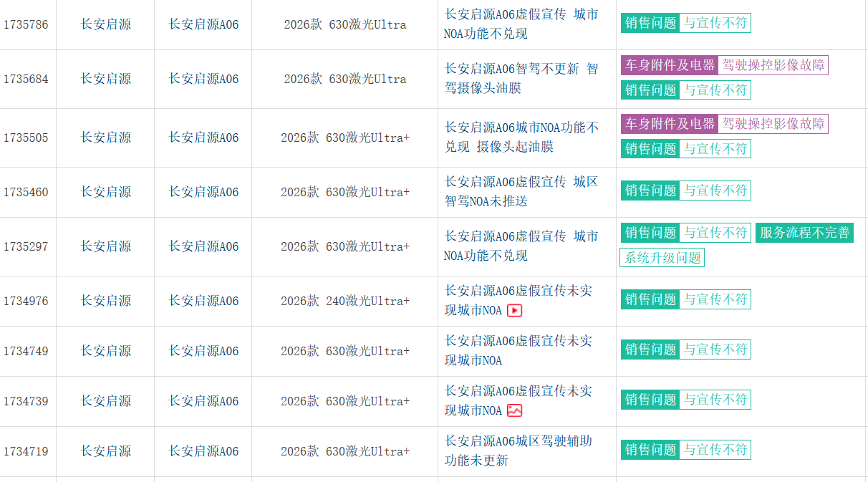Select complaint number 1735786
868x482 pixels.
pyautogui.click(x=26, y=24)
